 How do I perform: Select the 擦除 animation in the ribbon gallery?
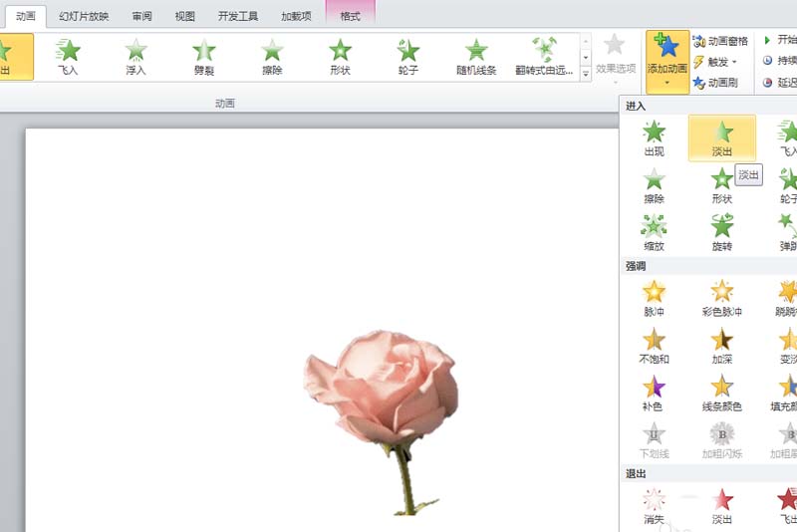tap(272, 57)
